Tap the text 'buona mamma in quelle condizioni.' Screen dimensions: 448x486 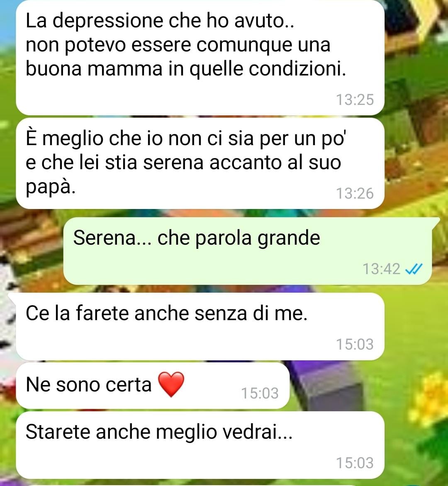[186, 69]
